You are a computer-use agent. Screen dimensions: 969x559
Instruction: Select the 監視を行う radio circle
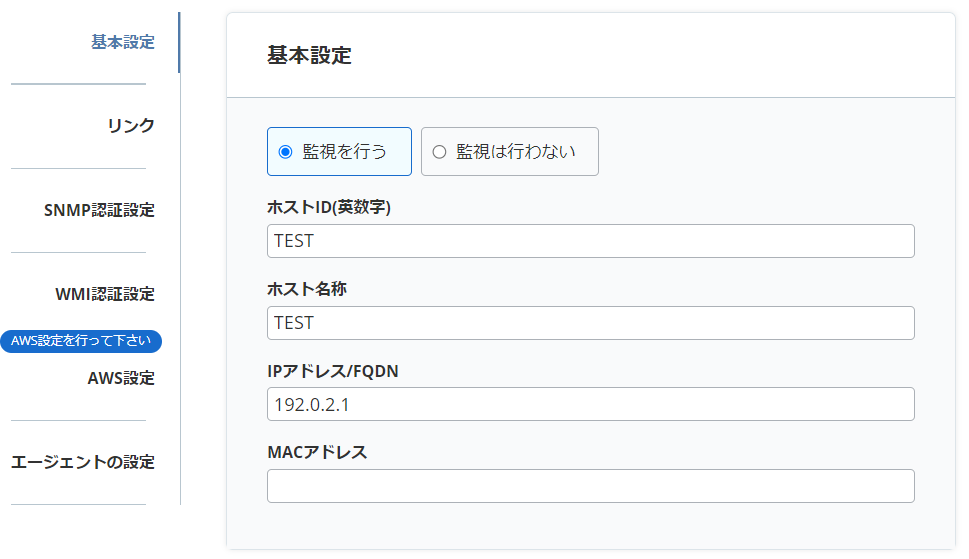pos(285,152)
